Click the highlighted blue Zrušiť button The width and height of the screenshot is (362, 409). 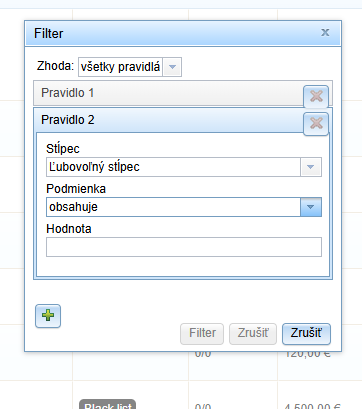coord(306,334)
